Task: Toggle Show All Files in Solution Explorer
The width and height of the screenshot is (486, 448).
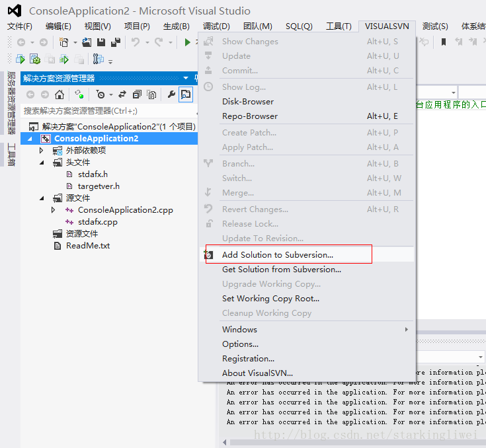Action: click(x=151, y=94)
